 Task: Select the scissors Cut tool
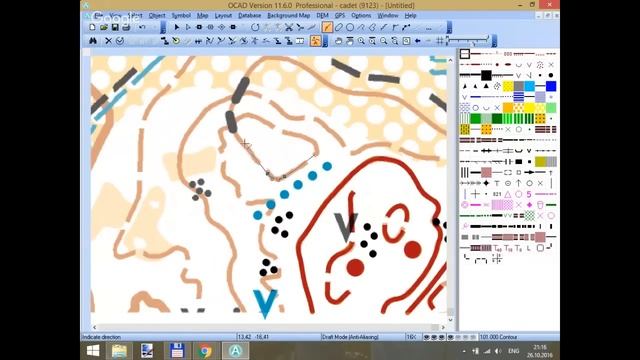289,27
